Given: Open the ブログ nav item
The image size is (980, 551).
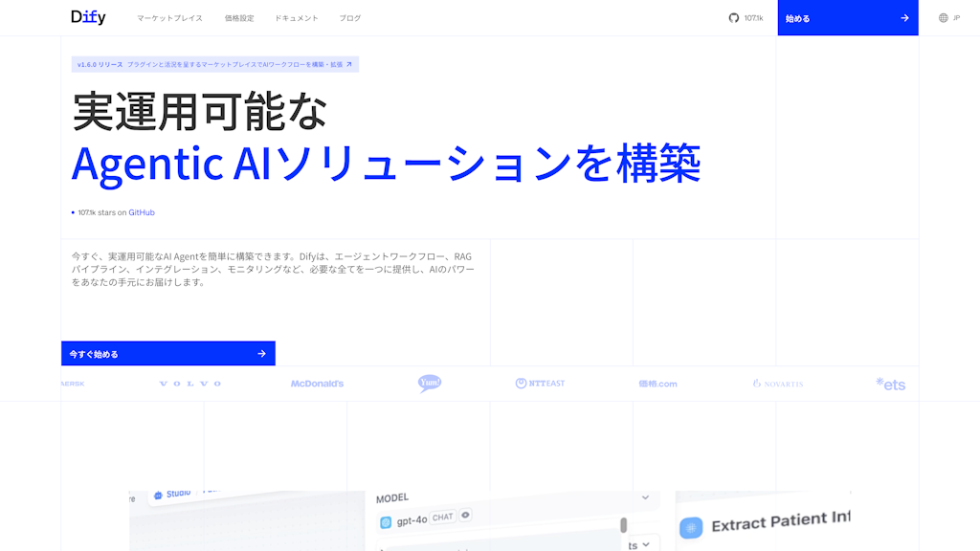Looking at the screenshot, I should 350,18.
